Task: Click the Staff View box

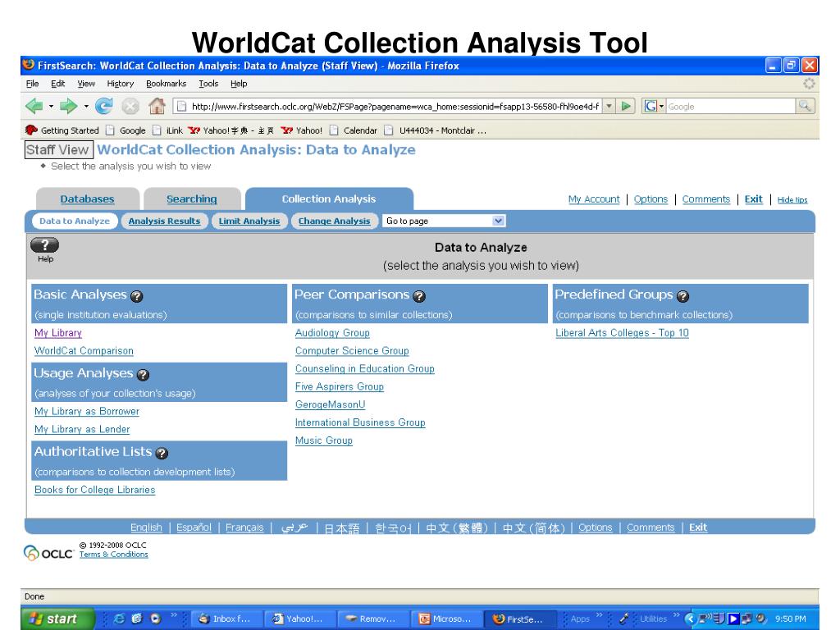Action: pyautogui.click(x=59, y=149)
